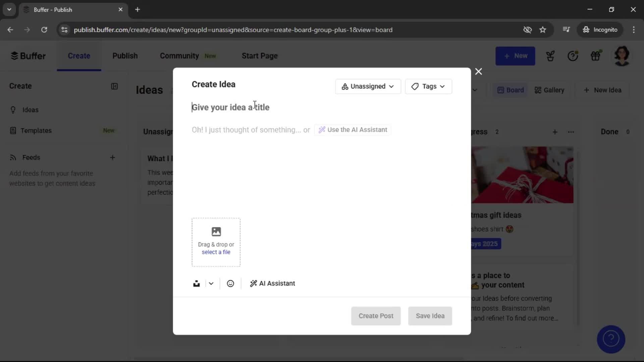Click the AI Assistant wand icon
The width and height of the screenshot is (644, 362).
tap(253, 284)
